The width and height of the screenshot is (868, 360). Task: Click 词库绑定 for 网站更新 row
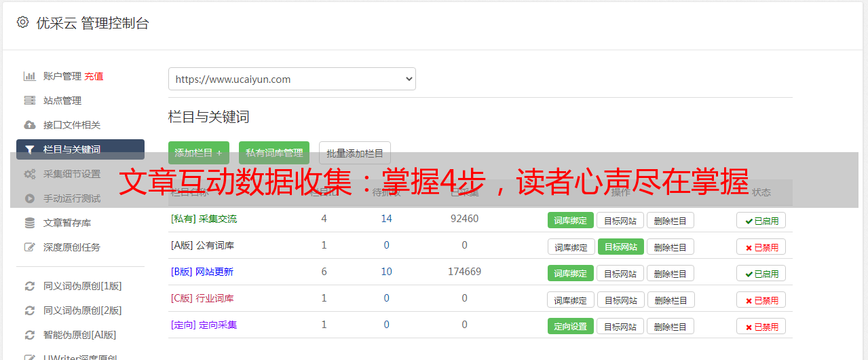click(x=571, y=273)
